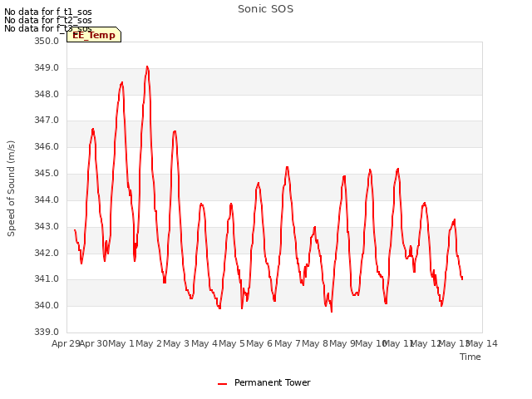The image size is (532, 399).
Task: Click the Sonic SOS chart title
Action: [265, 9]
